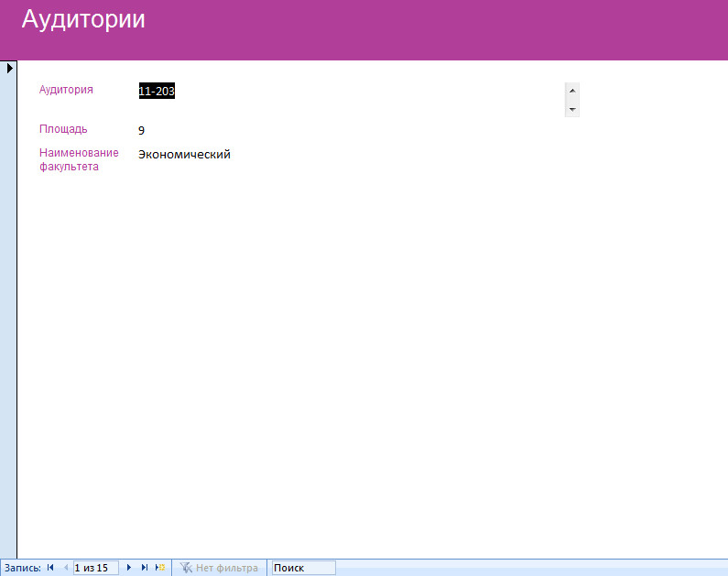Create a new blank record
728x576 pixels.
(160, 567)
